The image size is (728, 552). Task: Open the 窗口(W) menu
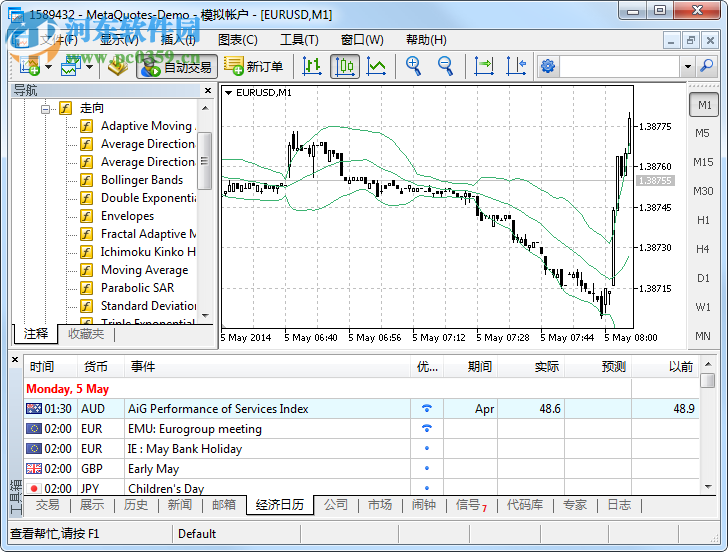[362, 40]
